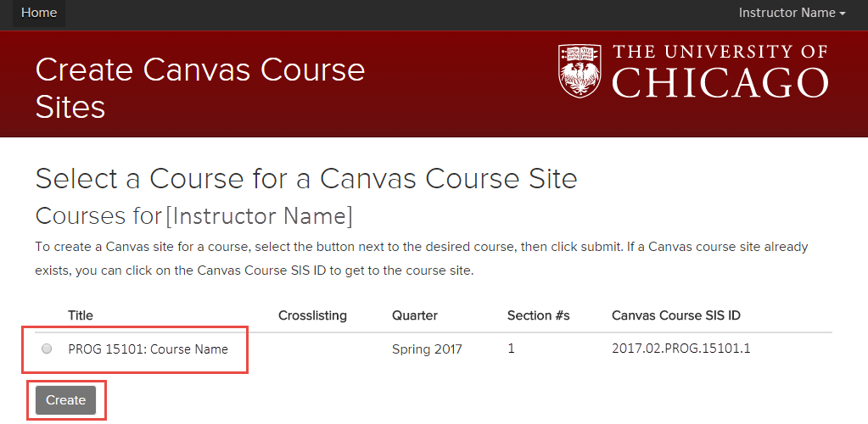
Task: Open the Instructor Name user menu label
Action: point(787,13)
